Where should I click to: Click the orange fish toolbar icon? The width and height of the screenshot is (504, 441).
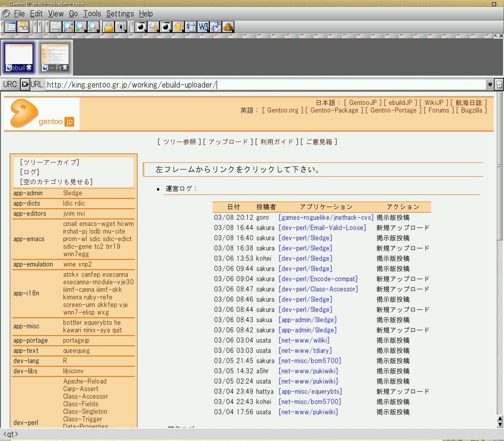coord(178,27)
